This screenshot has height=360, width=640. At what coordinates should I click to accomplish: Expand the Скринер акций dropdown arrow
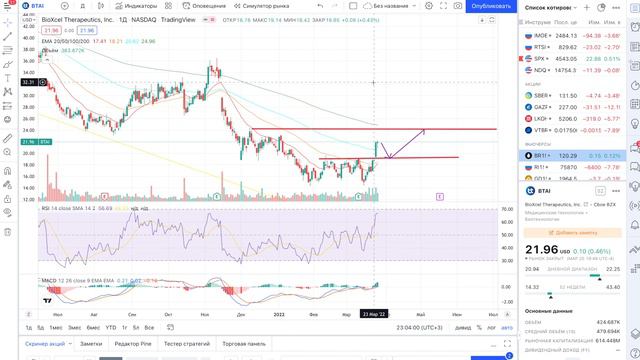point(70,344)
